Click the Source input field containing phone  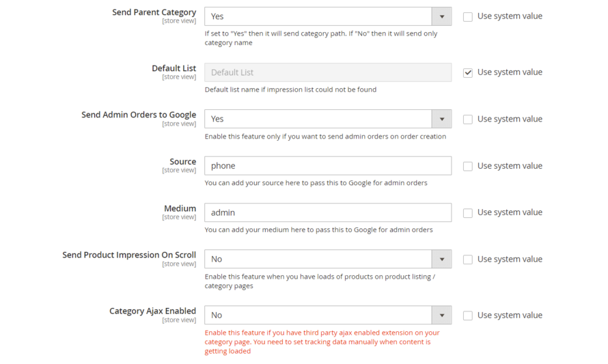[x=328, y=166]
